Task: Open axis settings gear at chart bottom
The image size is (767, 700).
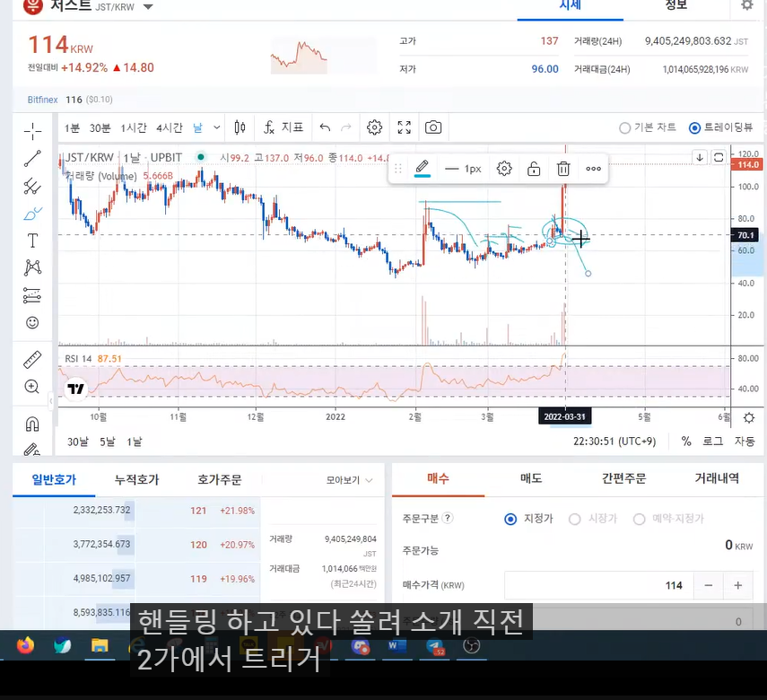Action: click(x=749, y=417)
